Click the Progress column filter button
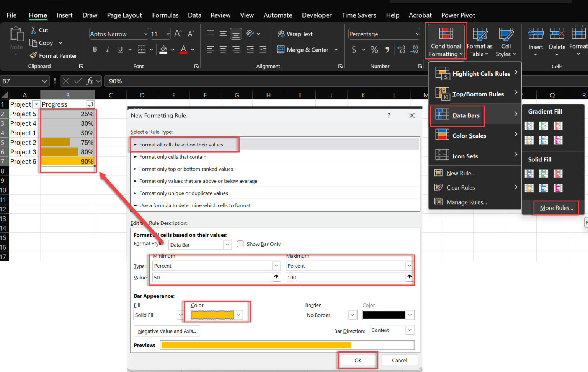The height and width of the screenshot is (372, 588). coord(91,104)
